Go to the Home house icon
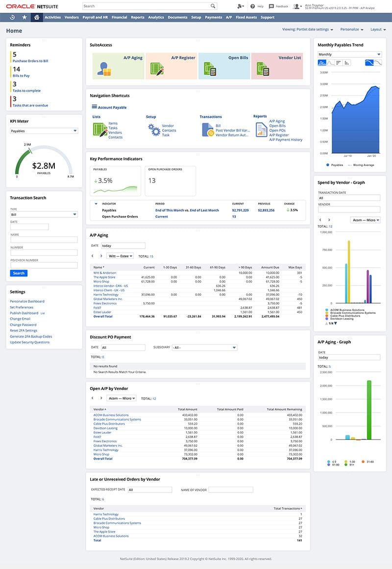Viewport: 392px width, 569px height. point(37,17)
